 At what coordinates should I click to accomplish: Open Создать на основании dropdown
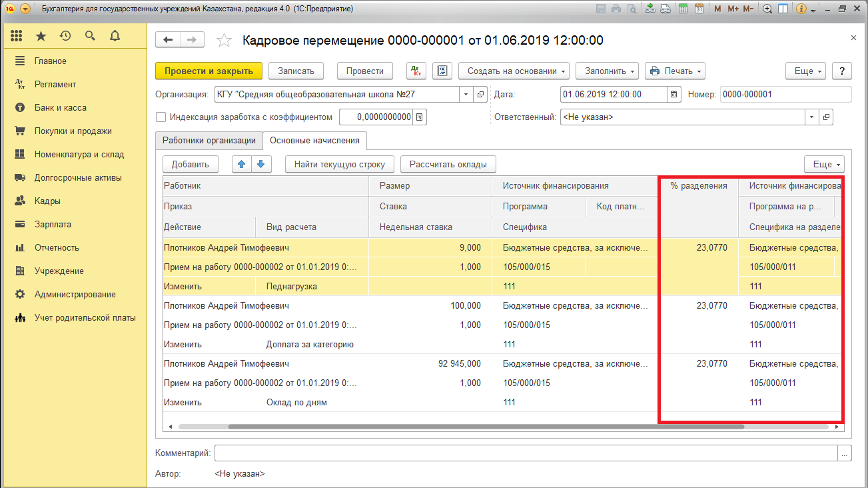(517, 71)
